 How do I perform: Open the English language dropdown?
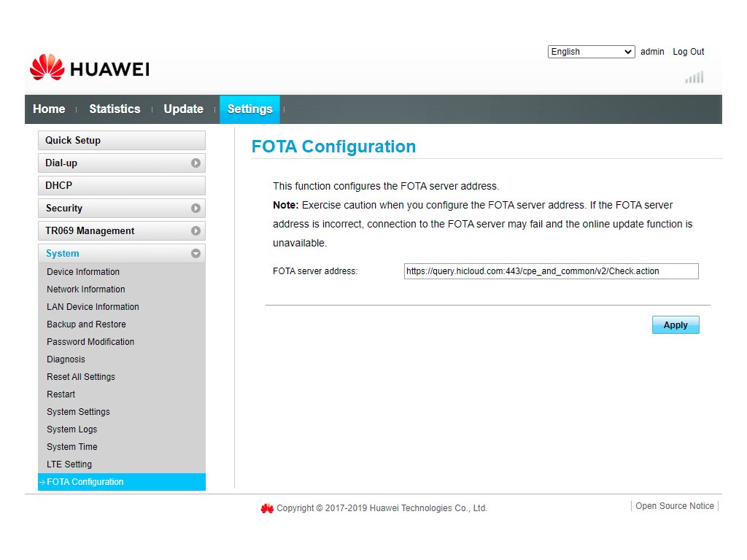pyautogui.click(x=591, y=52)
